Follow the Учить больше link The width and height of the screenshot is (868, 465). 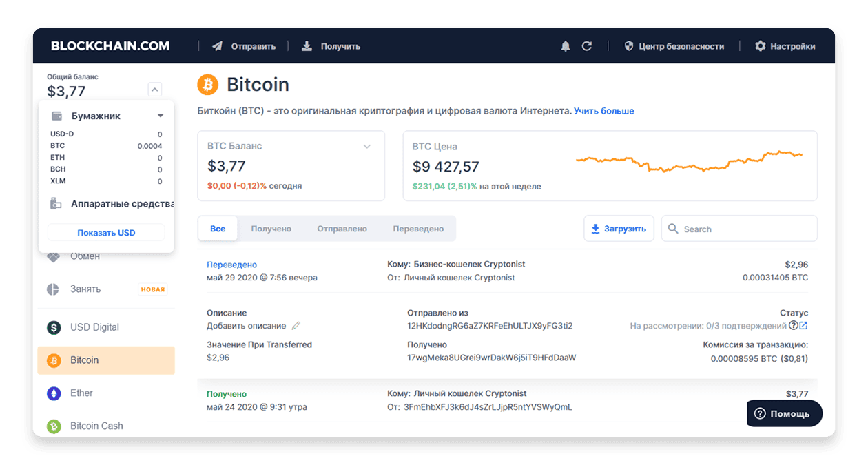pos(604,111)
